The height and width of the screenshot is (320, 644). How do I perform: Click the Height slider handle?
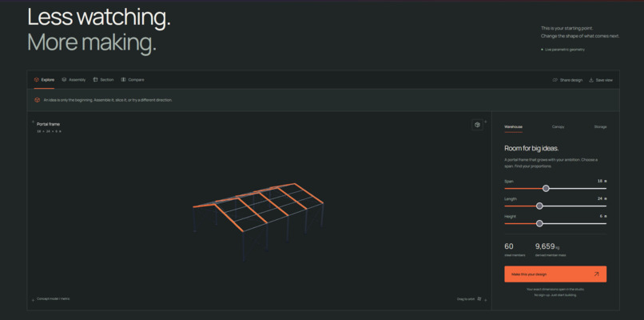(x=539, y=223)
